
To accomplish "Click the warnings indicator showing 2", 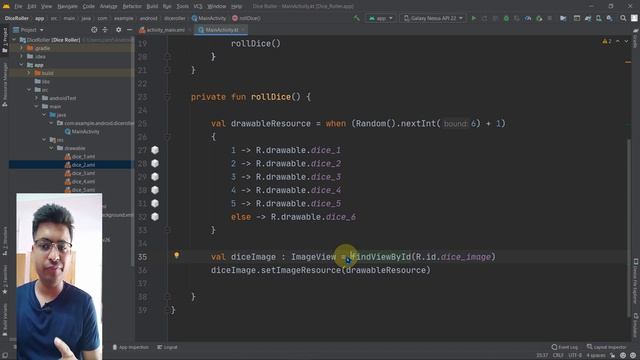I will (x=607, y=41).
